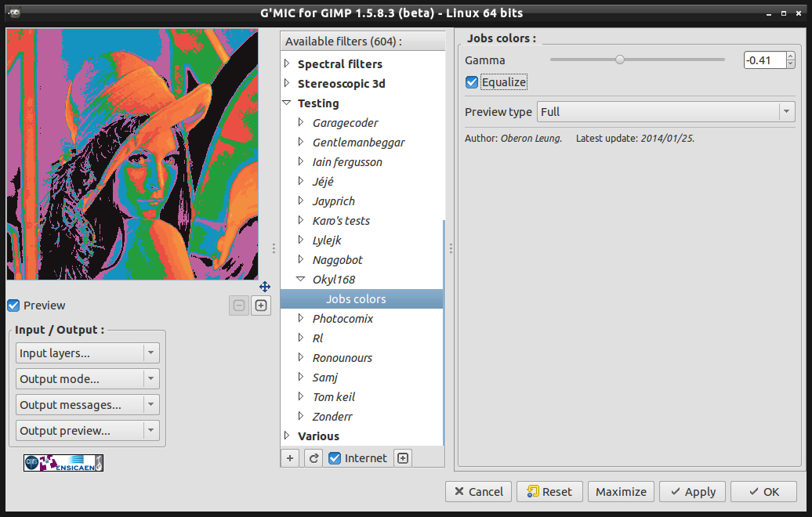Refresh the filters list

314,458
